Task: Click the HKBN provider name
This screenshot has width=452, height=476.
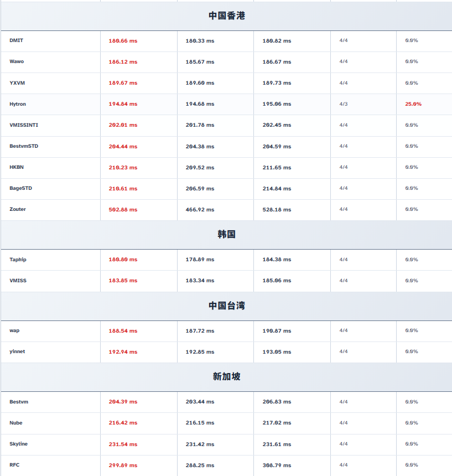Action: pos(17,167)
